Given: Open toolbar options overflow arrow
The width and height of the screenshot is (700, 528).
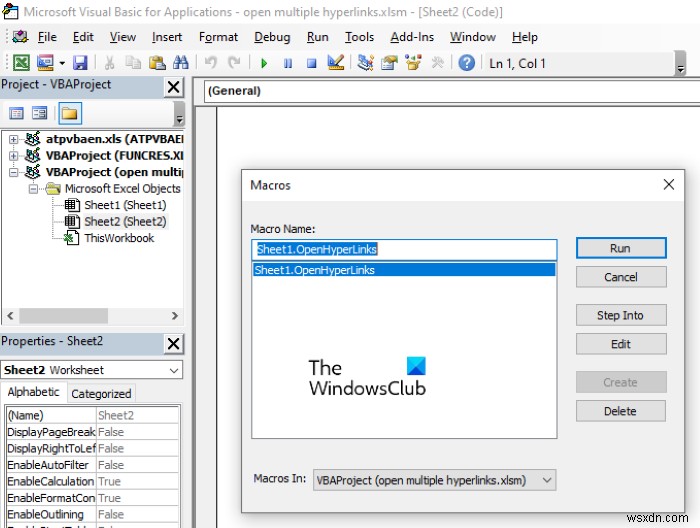Looking at the screenshot, I should coord(680,63).
